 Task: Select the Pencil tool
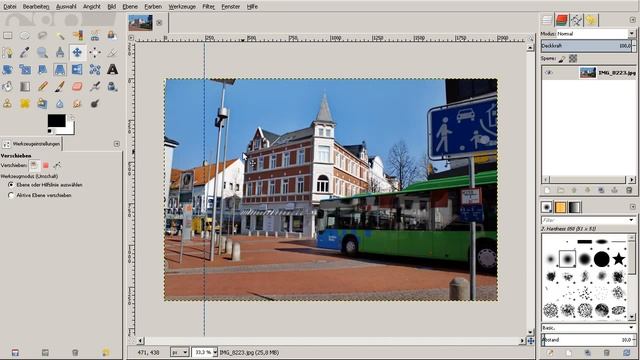pyautogui.click(x=42, y=87)
